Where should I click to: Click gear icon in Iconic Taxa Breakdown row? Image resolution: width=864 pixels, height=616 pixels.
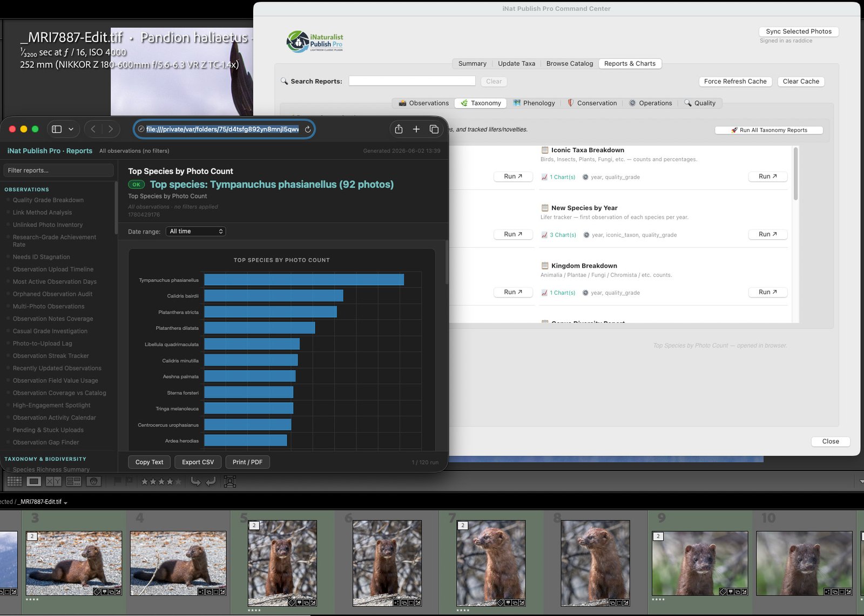585,177
